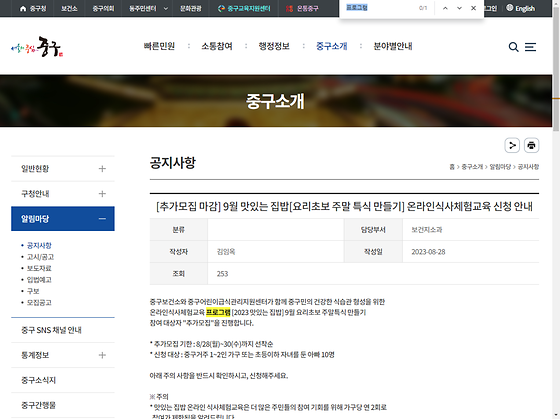Select 입법예고 in sidebar submenu
560x419 pixels.
click(x=39, y=280)
